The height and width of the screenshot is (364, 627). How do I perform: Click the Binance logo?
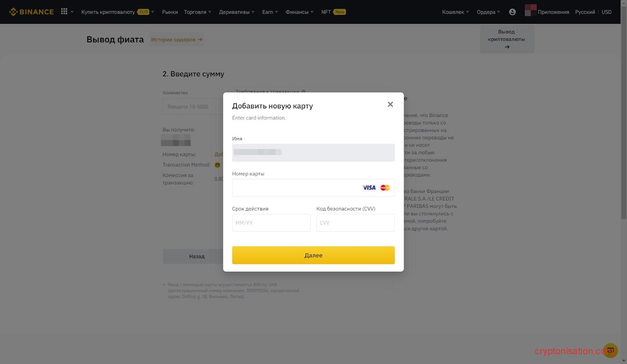tap(31, 11)
